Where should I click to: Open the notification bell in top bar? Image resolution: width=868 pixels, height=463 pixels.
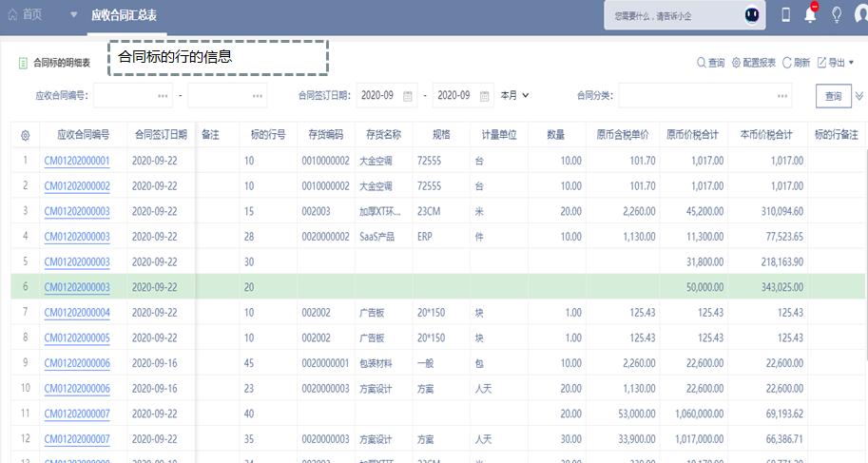(810, 14)
